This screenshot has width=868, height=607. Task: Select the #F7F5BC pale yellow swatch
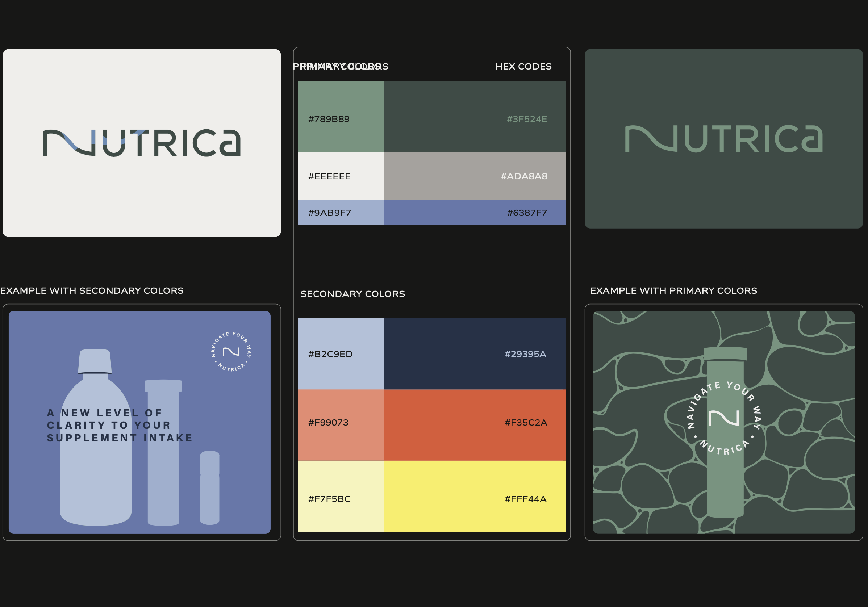(x=340, y=496)
